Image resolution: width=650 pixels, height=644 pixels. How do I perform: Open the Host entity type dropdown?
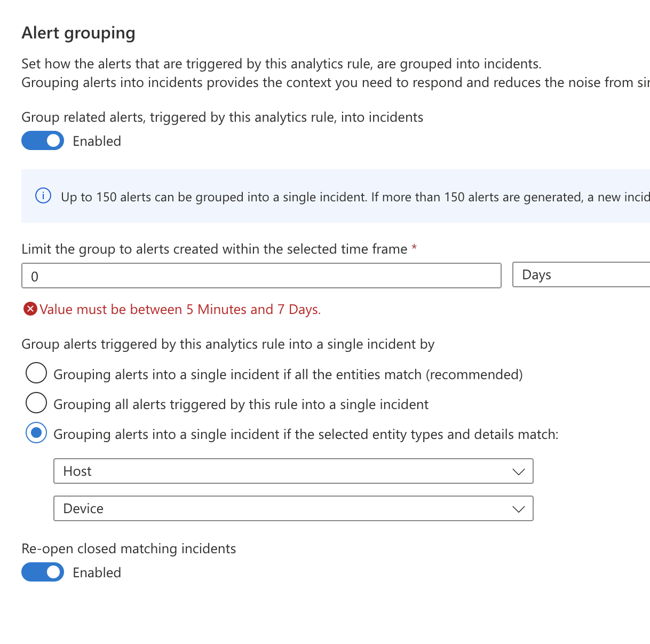(x=294, y=471)
